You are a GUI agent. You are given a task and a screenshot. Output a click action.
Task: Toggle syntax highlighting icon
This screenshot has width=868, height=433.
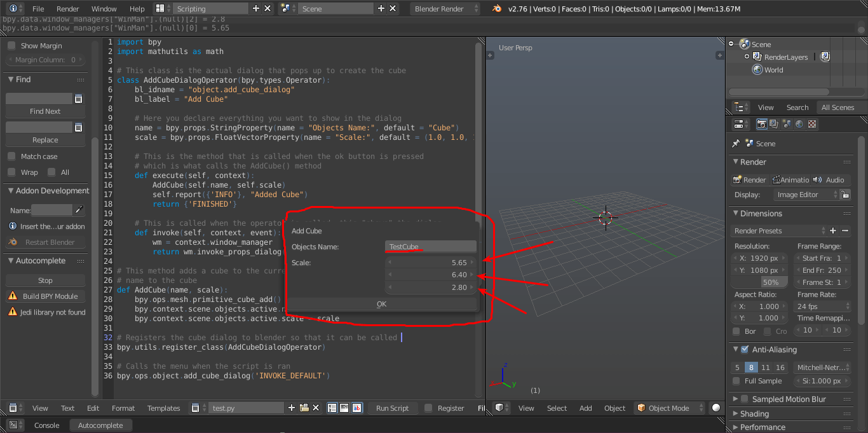356,408
